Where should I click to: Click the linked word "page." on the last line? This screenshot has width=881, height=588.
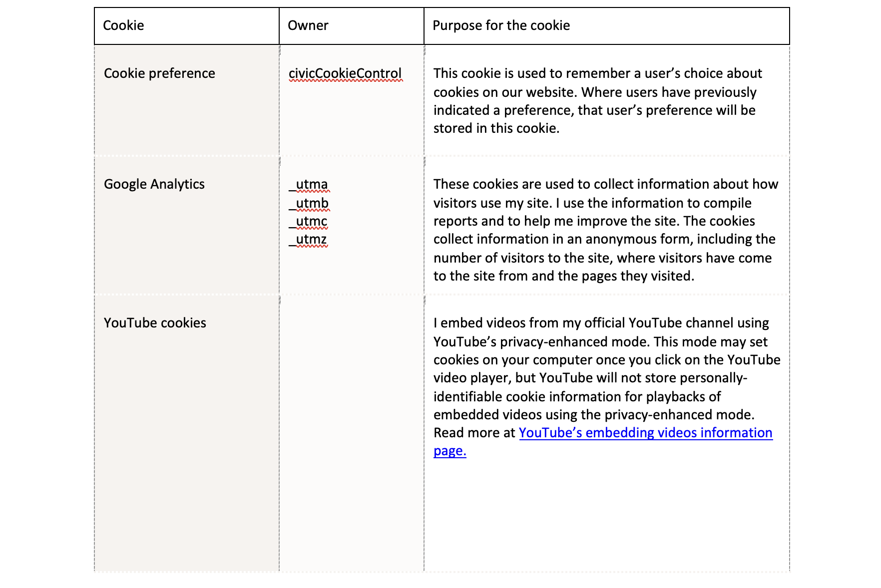point(449,451)
